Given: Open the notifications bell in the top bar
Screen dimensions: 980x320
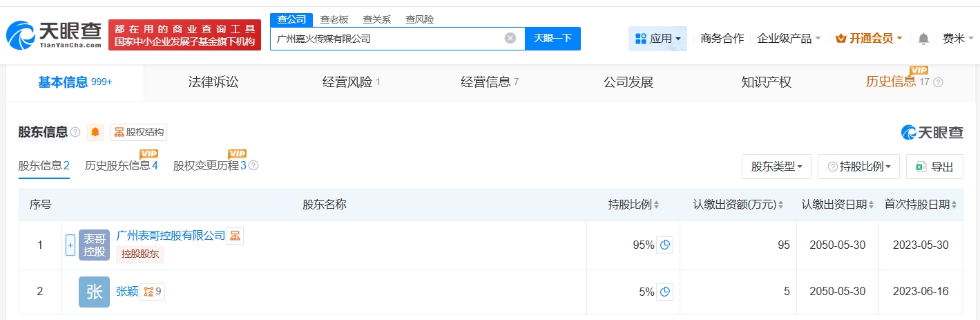Looking at the screenshot, I should pos(923,39).
